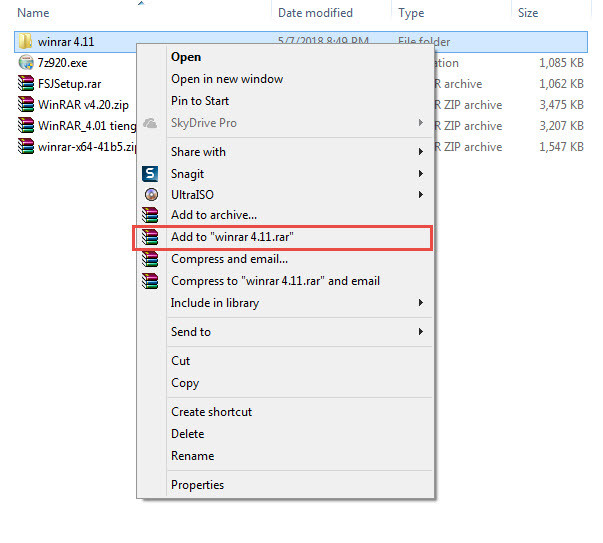
Task: Click the UltraISO disc icon
Action: click(x=151, y=195)
